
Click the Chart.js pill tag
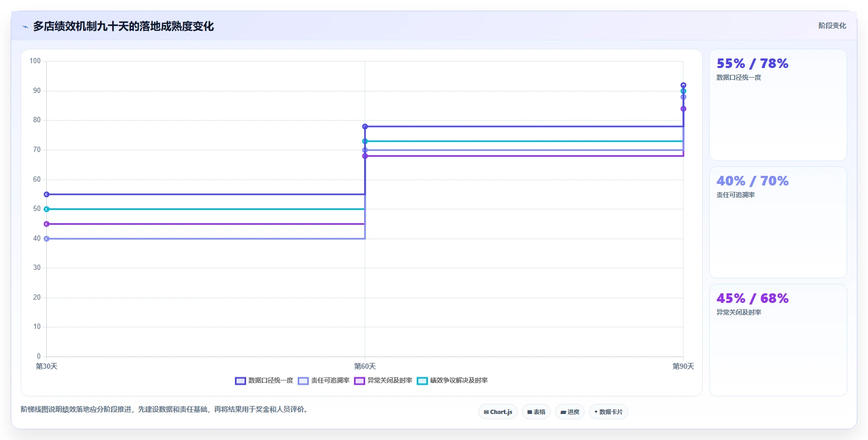tap(498, 412)
